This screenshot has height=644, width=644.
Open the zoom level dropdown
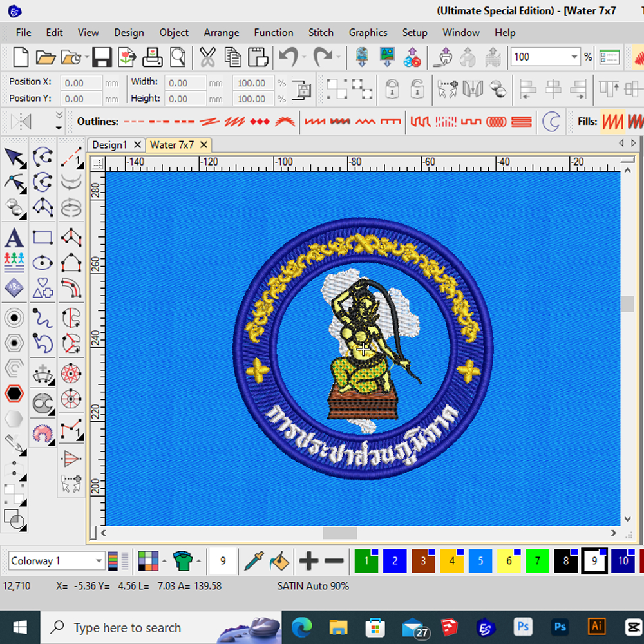point(574,57)
